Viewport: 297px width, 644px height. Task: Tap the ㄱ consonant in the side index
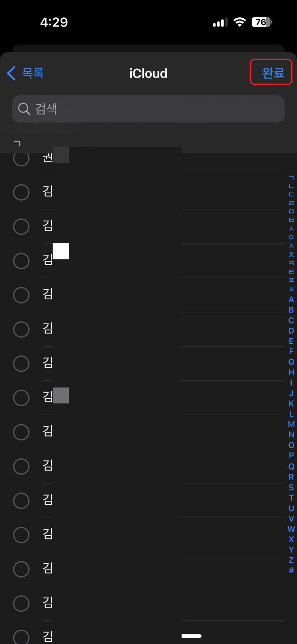tap(291, 178)
